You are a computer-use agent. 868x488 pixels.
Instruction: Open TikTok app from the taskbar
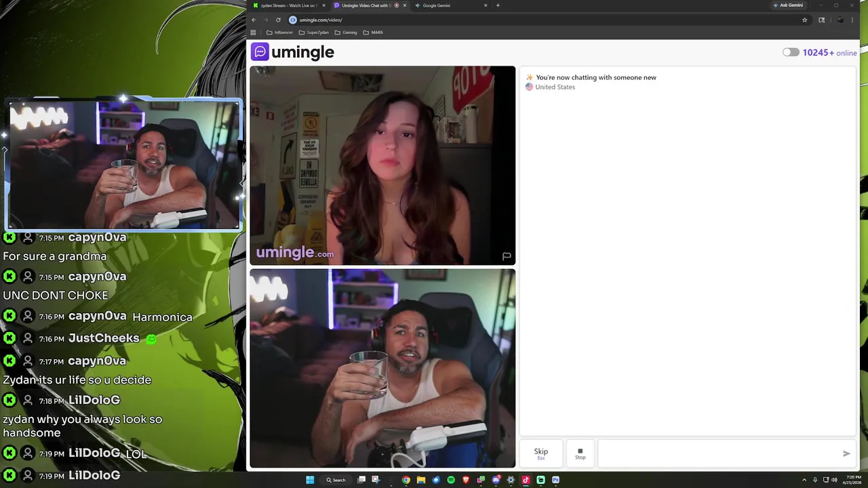526,480
